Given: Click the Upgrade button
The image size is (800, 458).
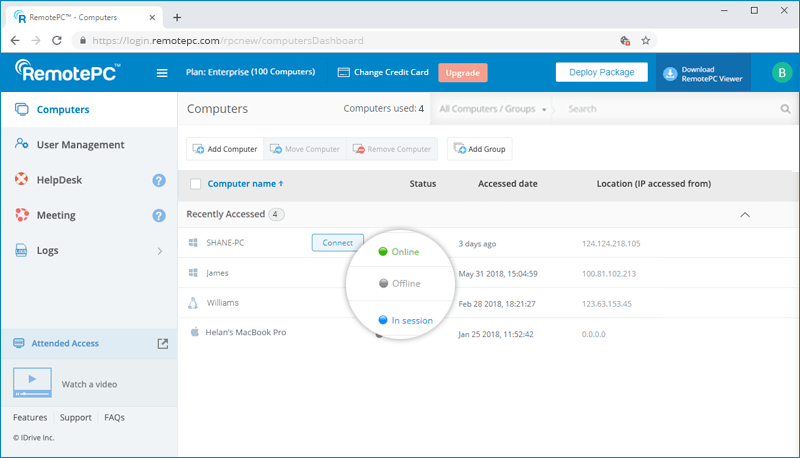Looking at the screenshot, I should click(x=463, y=73).
